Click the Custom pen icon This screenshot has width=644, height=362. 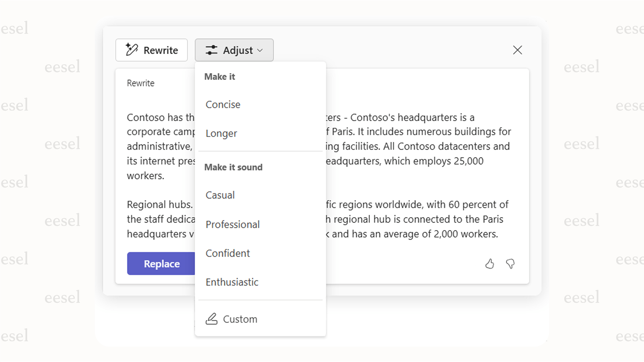212,319
